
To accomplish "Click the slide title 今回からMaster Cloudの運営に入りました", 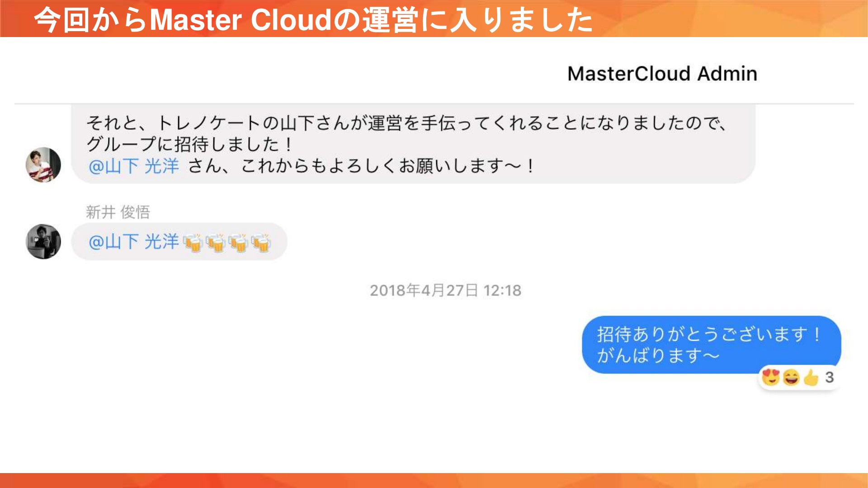I will (313, 19).
